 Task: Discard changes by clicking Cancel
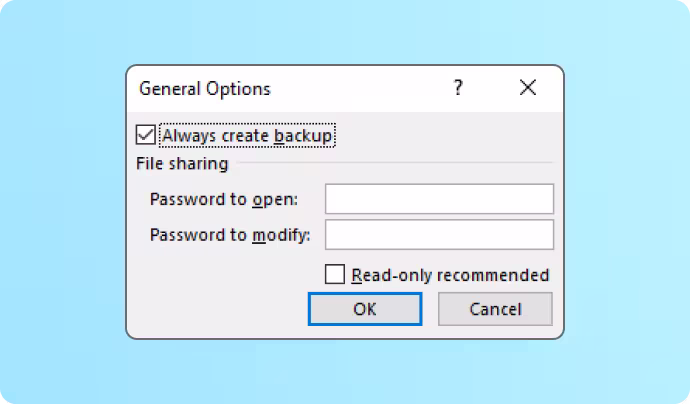[495, 309]
